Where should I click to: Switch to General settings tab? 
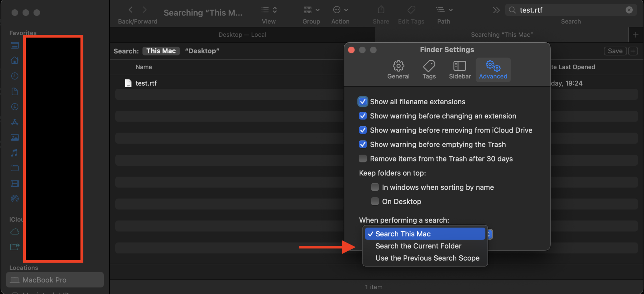[x=398, y=70]
